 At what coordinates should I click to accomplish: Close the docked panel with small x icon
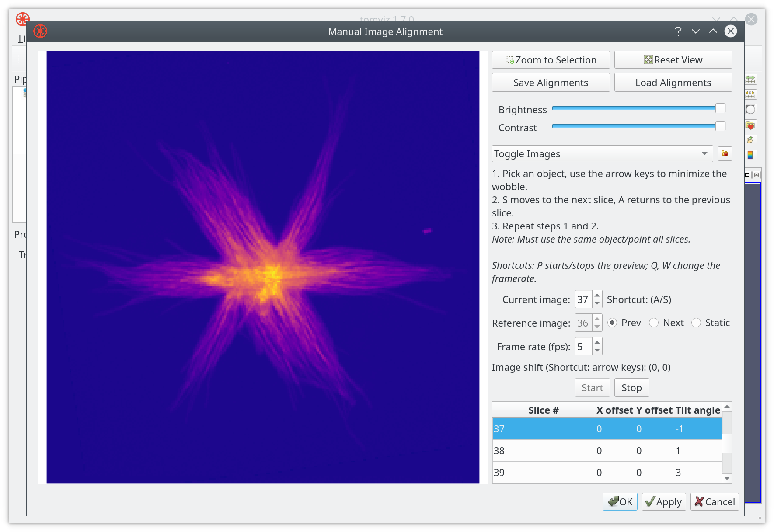pos(757,175)
